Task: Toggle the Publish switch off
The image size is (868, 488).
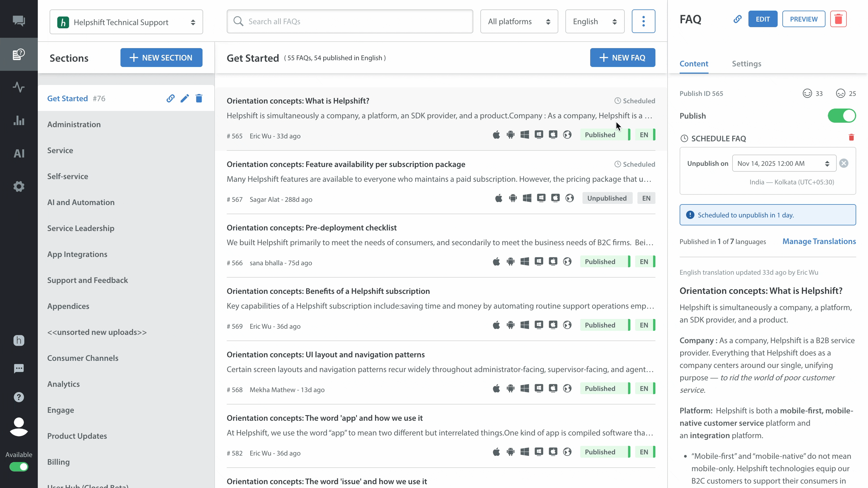Action: 841,116
